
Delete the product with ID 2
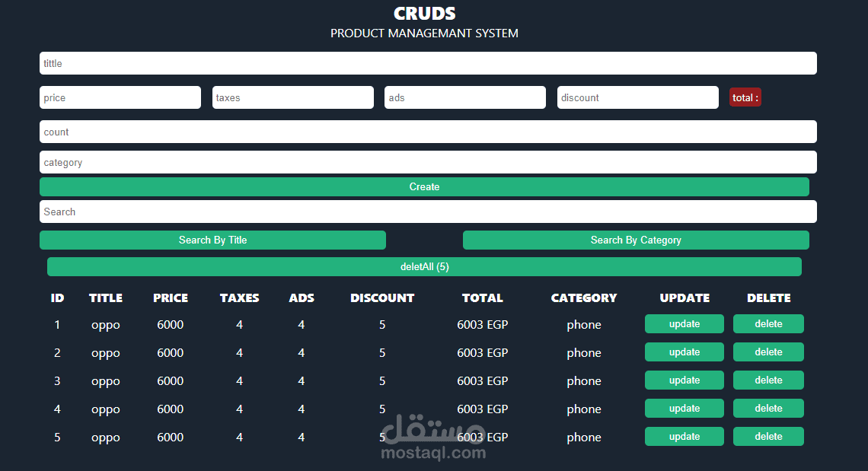tap(768, 352)
